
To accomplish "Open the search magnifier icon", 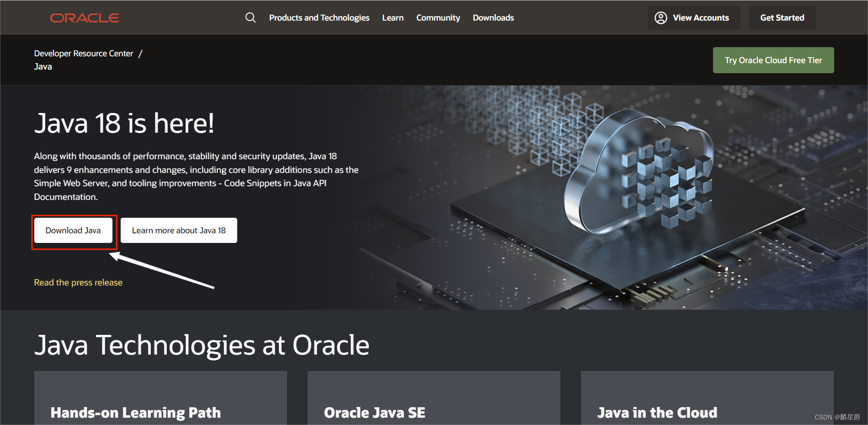I will pyautogui.click(x=250, y=18).
